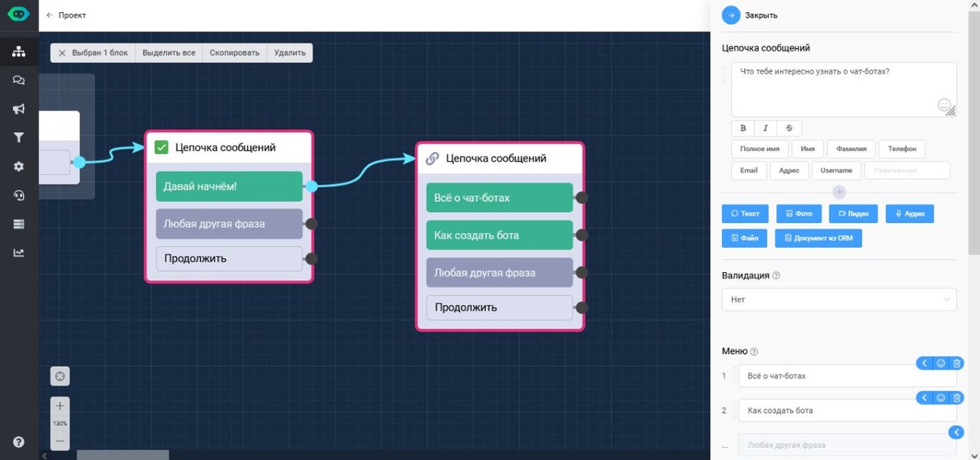
Task: Click 'Выделить все' in selection toolbar
Action: [168, 53]
